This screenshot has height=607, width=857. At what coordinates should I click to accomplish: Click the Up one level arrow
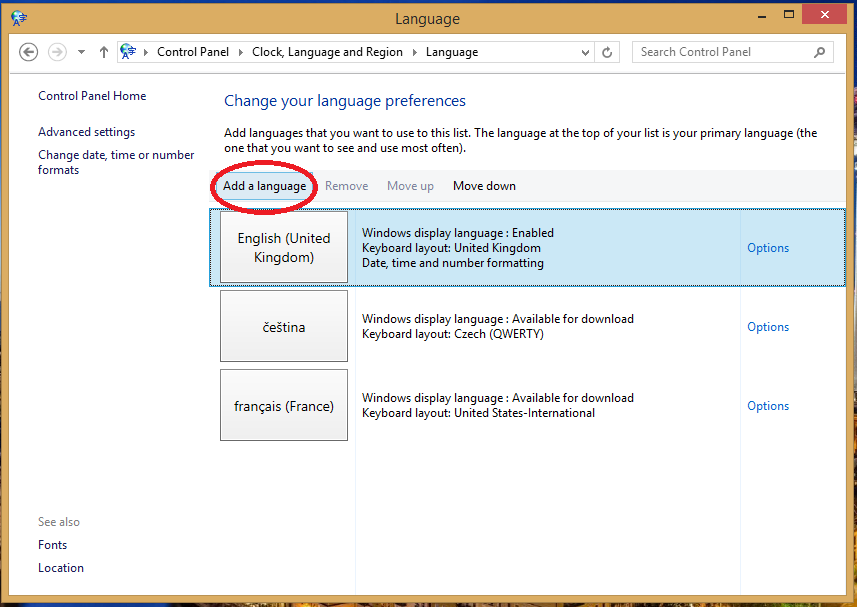pyautogui.click(x=103, y=51)
